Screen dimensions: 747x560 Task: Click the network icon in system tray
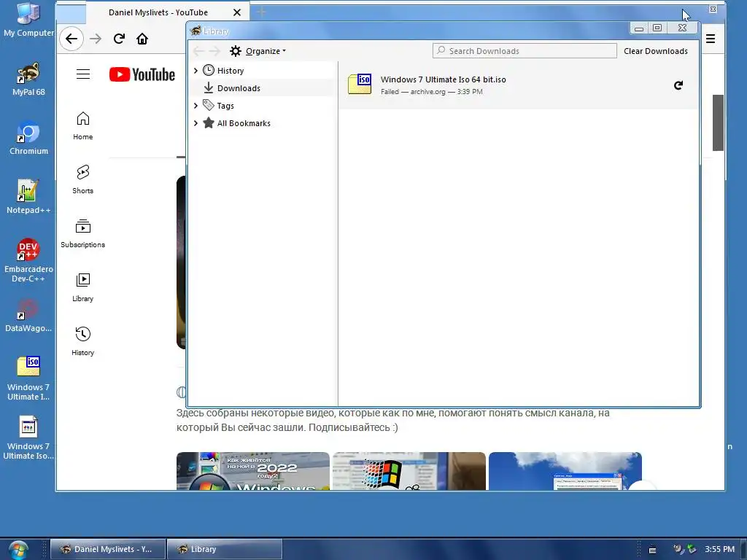point(691,549)
